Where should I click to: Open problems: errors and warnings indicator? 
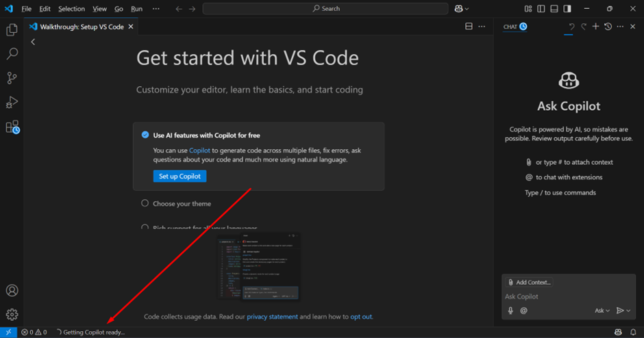coord(34,333)
